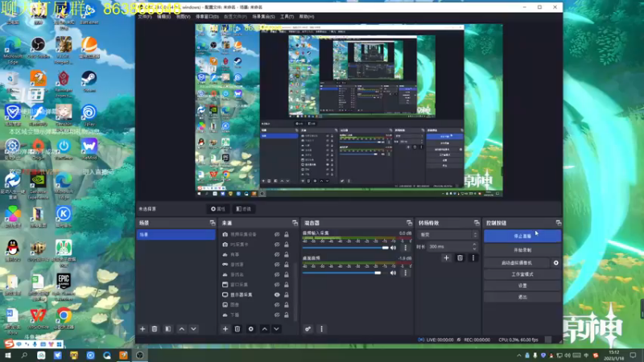The height and width of the screenshot is (362, 644).
Task: Click the 300 ms duration field
Action: pyautogui.click(x=449, y=247)
